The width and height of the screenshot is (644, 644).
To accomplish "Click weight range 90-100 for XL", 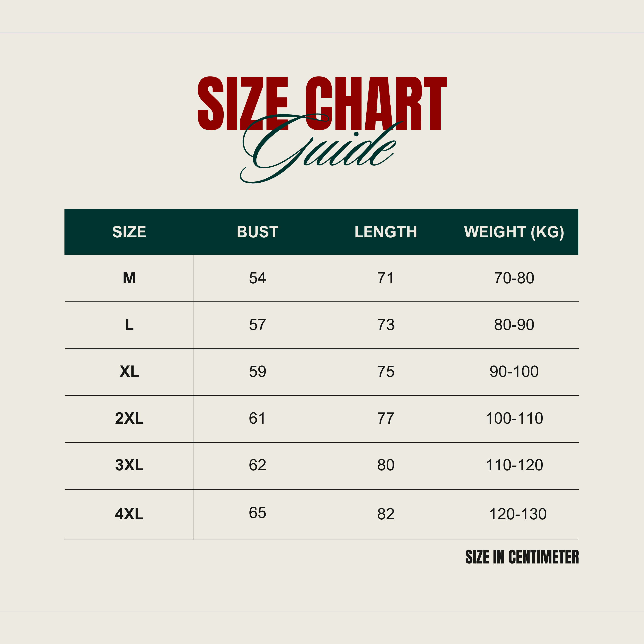I will (x=514, y=371).
